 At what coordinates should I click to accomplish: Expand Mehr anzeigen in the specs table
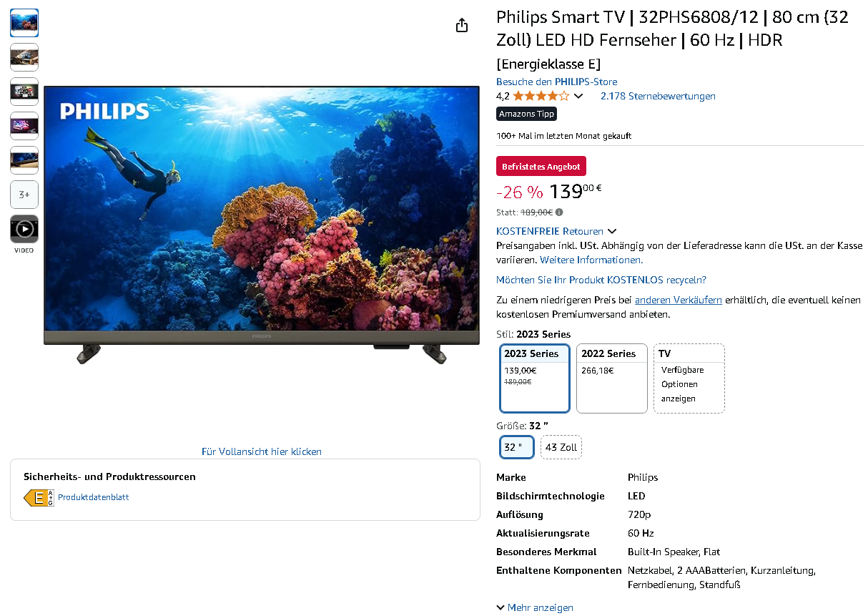[535, 607]
